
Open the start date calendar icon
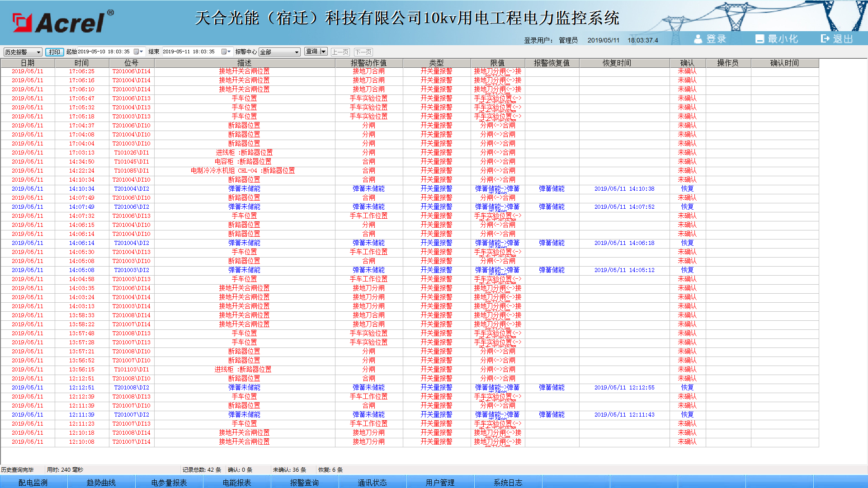(136, 52)
